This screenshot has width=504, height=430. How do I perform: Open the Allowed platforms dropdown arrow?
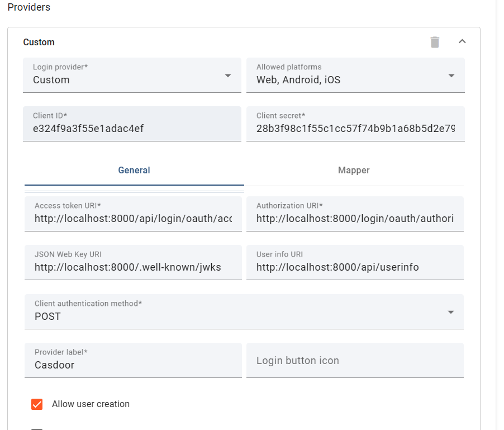pyautogui.click(x=451, y=75)
